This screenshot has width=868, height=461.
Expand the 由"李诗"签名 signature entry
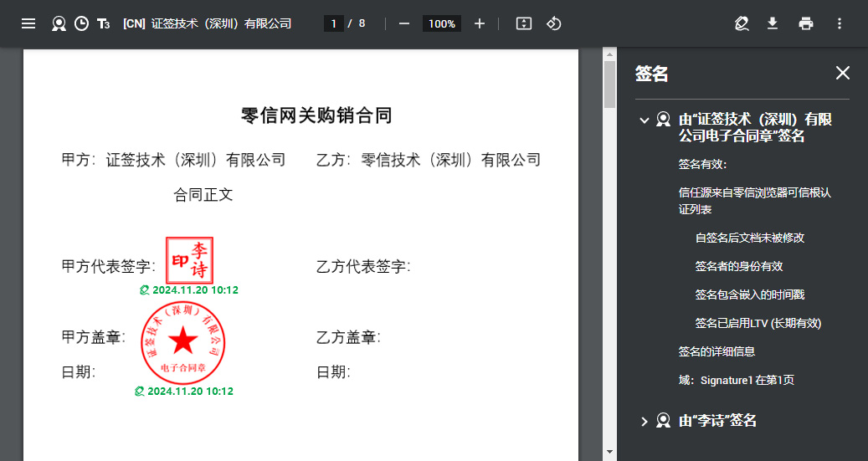[644, 422]
